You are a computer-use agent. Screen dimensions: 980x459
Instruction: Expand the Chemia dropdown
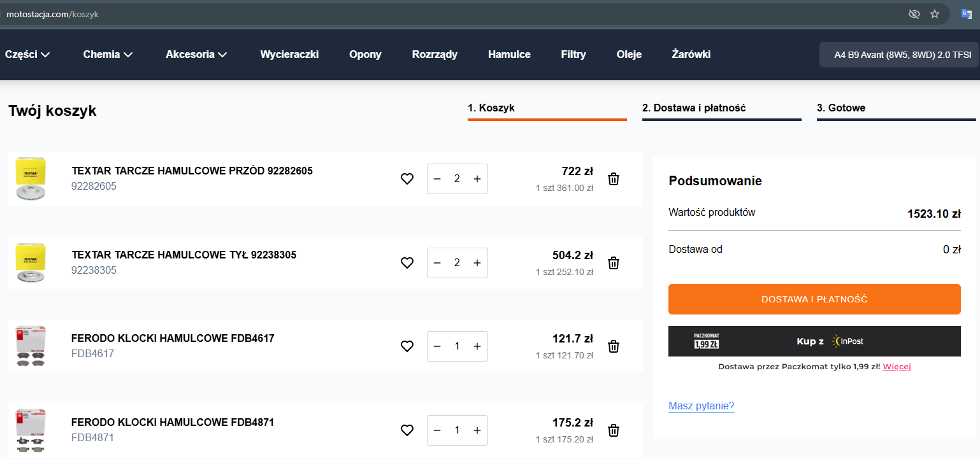click(108, 55)
